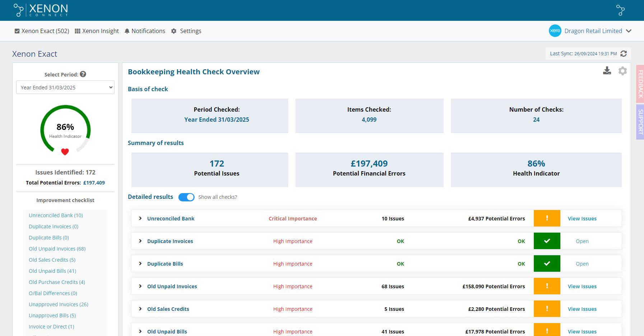This screenshot has width=644, height=336.
Task: Select Invoice or Direct (1) in checklist
Action: pos(51,327)
